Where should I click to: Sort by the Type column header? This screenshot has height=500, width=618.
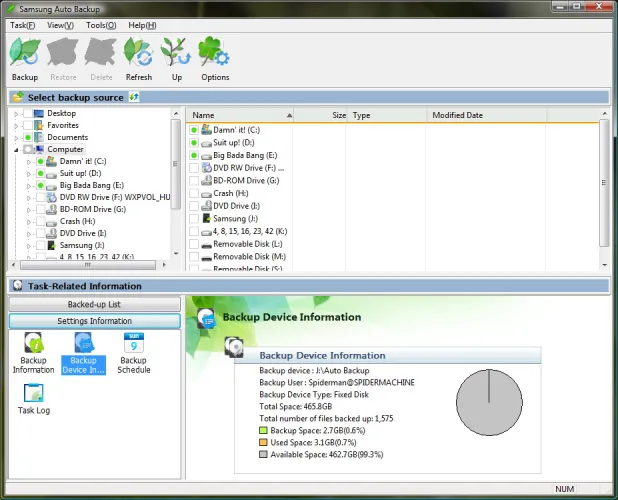[387, 115]
